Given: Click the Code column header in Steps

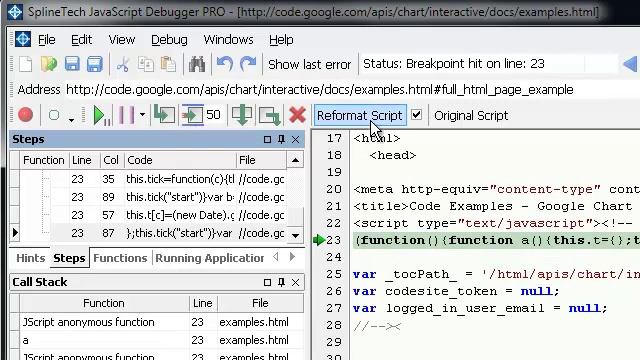Looking at the screenshot, I should (x=180, y=160).
